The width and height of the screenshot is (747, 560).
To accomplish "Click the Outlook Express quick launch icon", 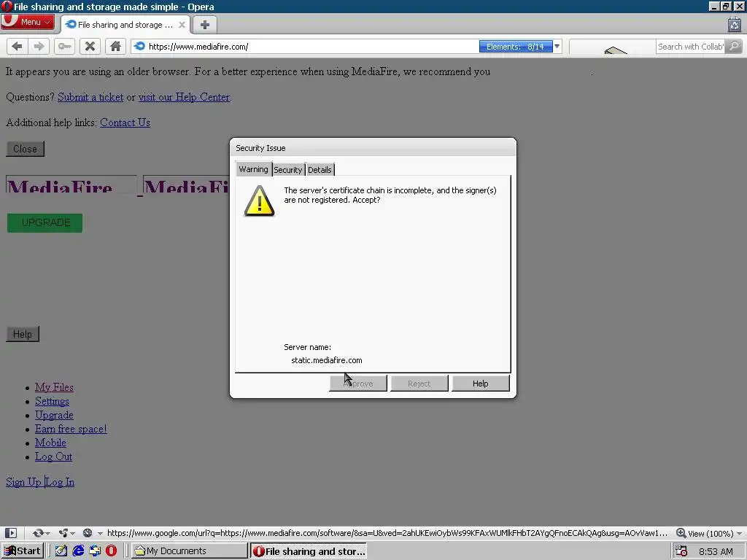I will click(x=95, y=551).
